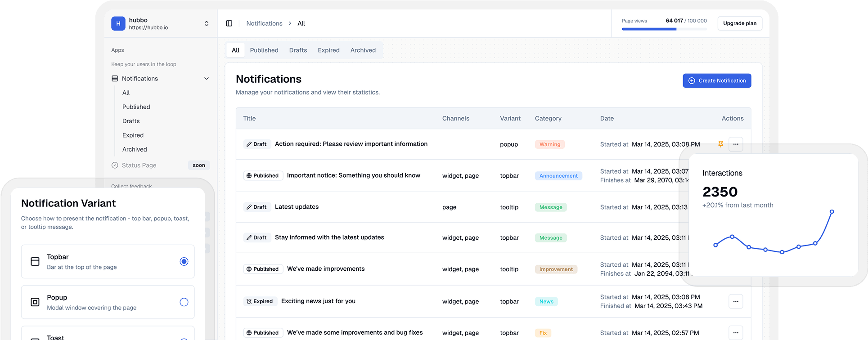The height and width of the screenshot is (340, 868).
Task: Click the Warning category tag
Action: click(x=550, y=144)
